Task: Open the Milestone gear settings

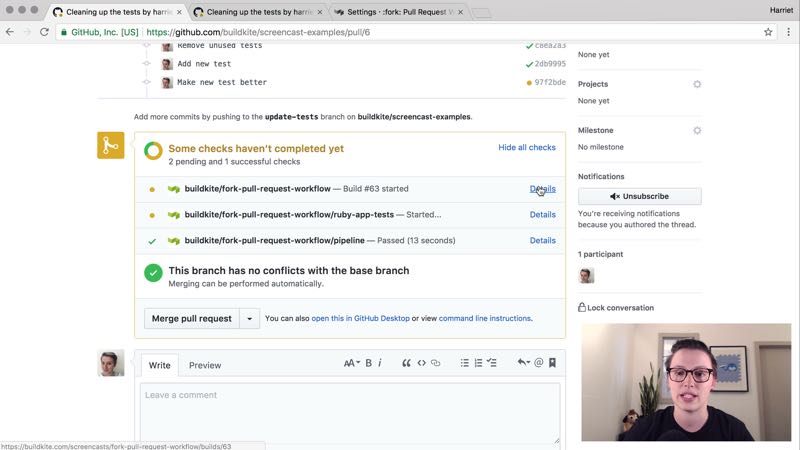Action: pyautogui.click(x=697, y=131)
